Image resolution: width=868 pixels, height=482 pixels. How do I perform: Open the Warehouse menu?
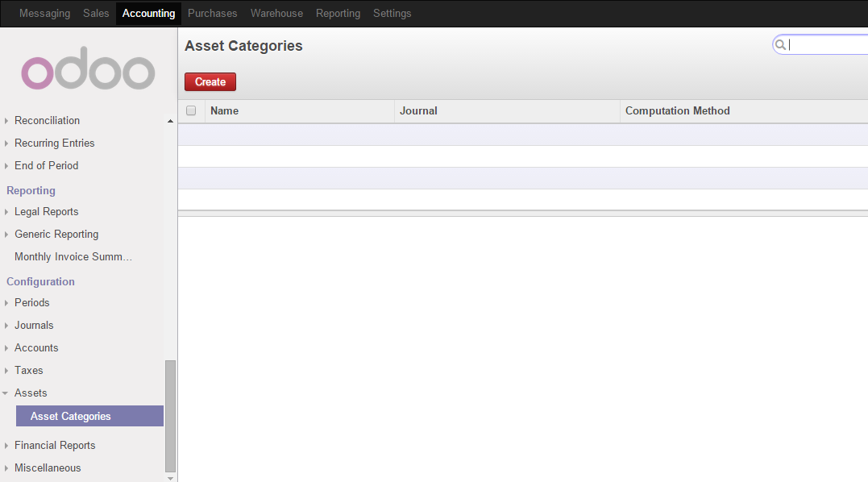click(x=276, y=13)
